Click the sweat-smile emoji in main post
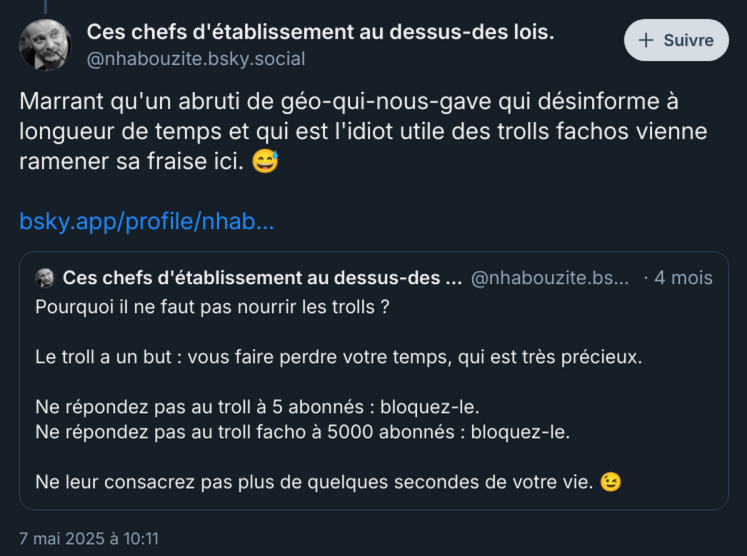This screenshot has width=747, height=556. pos(264,162)
